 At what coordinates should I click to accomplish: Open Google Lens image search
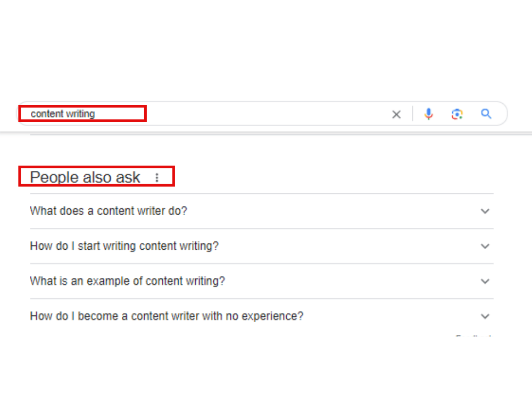tap(457, 114)
